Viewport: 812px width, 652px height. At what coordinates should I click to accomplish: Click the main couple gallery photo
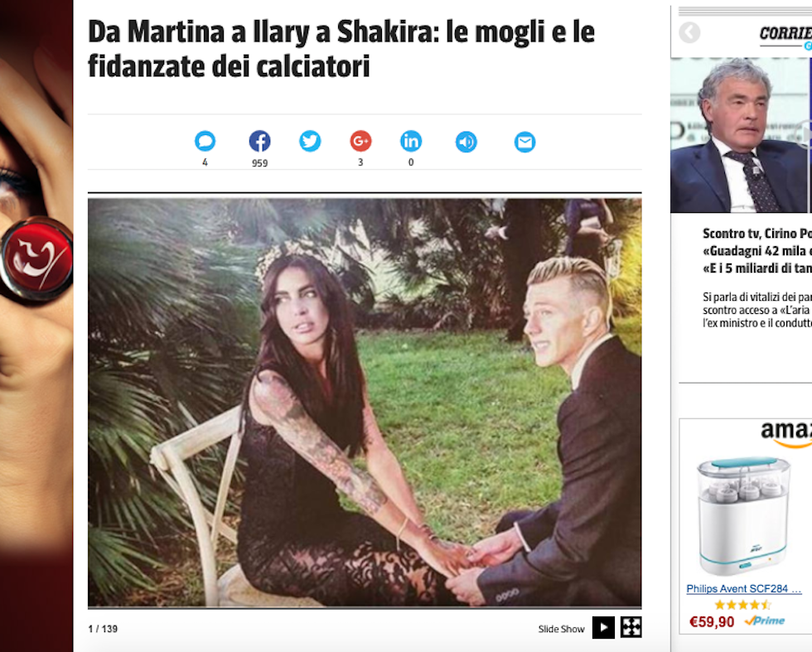[365, 403]
